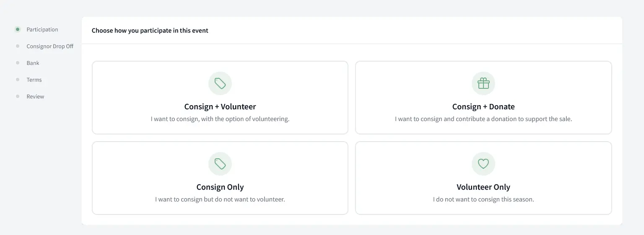Choose the Consign + Donate title
Image resolution: width=644 pixels, height=235 pixels.
pyautogui.click(x=483, y=106)
